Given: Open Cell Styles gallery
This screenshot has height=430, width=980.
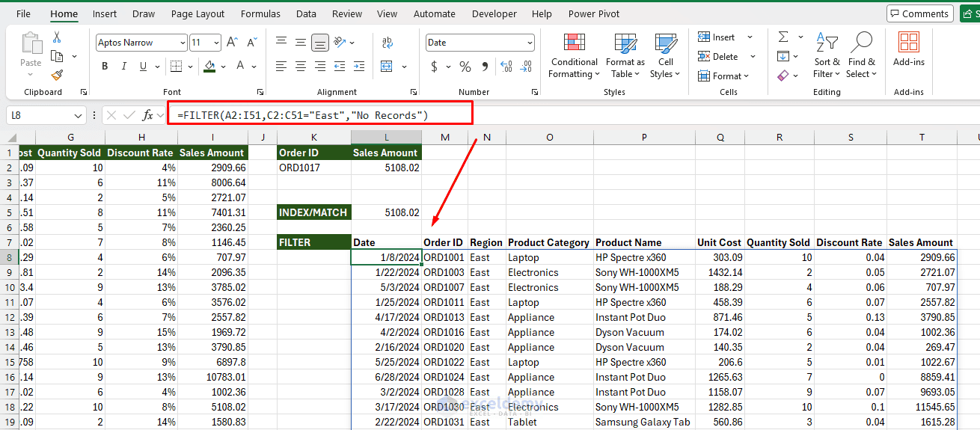Looking at the screenshot, I should click(664, 56).
